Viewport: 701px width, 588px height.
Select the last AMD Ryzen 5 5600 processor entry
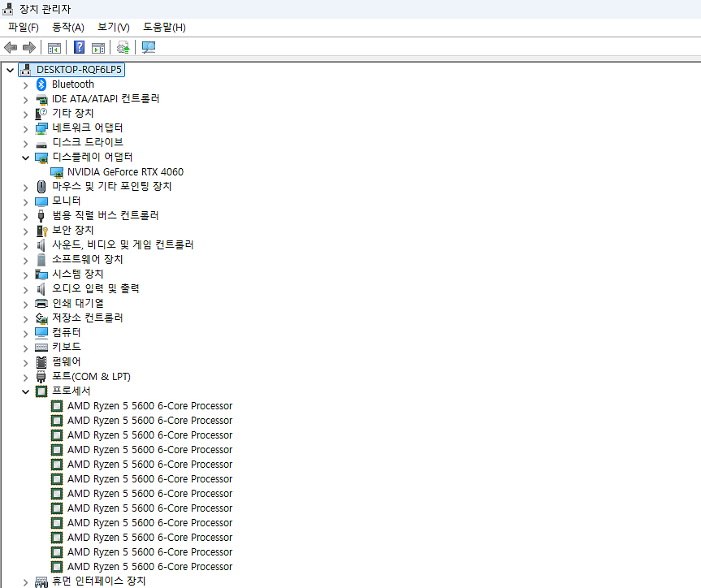coord(149,567)
